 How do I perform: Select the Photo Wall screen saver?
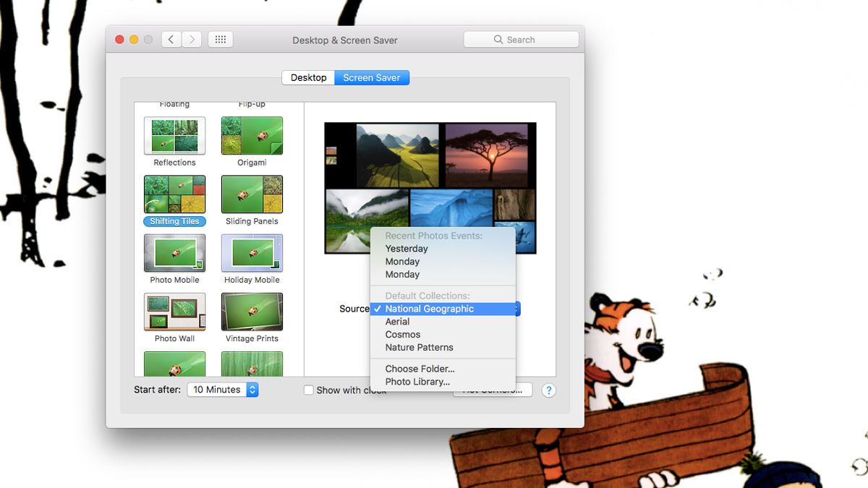pyautogui.click(x=174, y=312)
